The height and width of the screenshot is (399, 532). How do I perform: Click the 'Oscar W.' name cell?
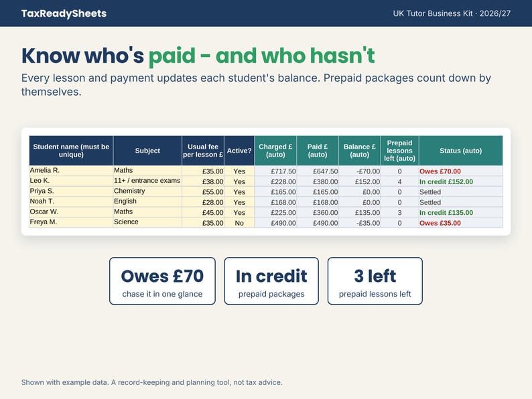pos(71,212)
